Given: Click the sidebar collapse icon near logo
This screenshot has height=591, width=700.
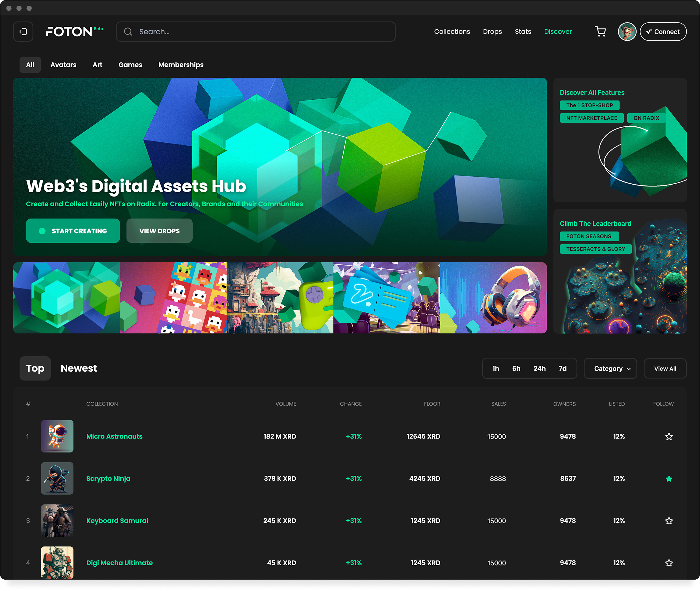Looking at the screenshot, I should coord(23,32).
